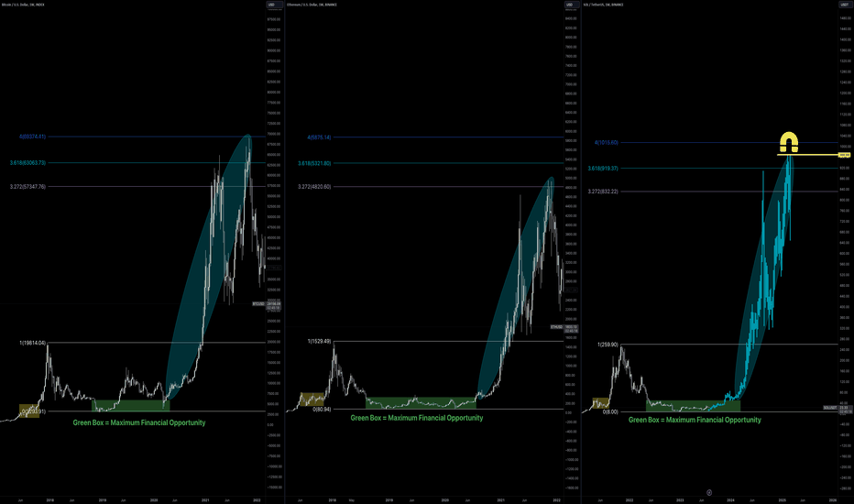Select Fib level 0(8.00) on SOL chart
Image resolution: width=854 pixels, height=504 pixels.
coord(610,411)
